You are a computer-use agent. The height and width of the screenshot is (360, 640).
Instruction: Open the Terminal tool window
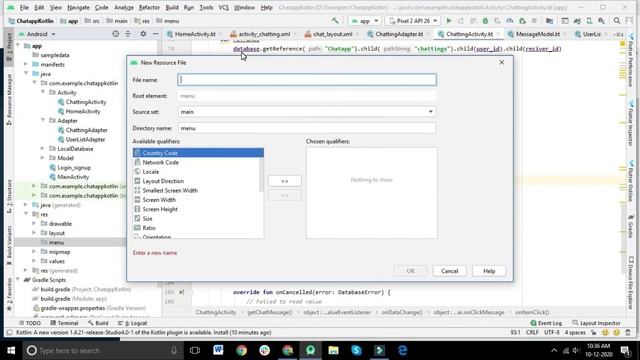point(64,323)
